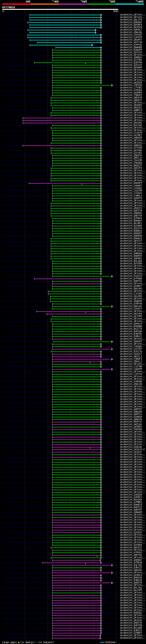
Task: Open hit UniRef100_B9HA92
Action: (x=131, y=22)
